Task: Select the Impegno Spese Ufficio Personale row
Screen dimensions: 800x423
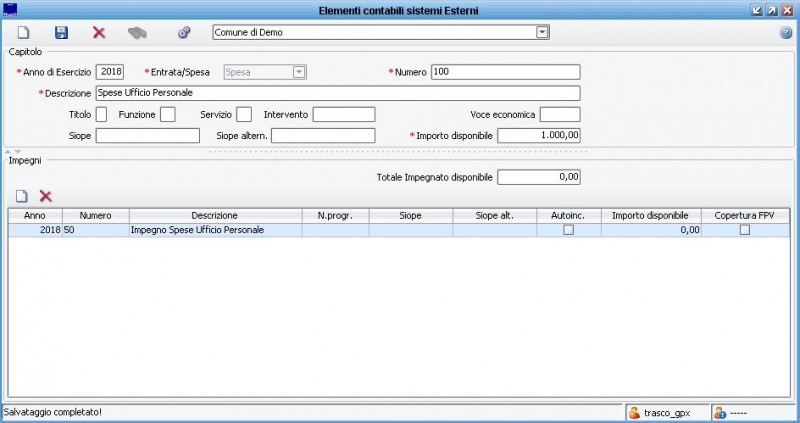Action: tap(215, 230)
